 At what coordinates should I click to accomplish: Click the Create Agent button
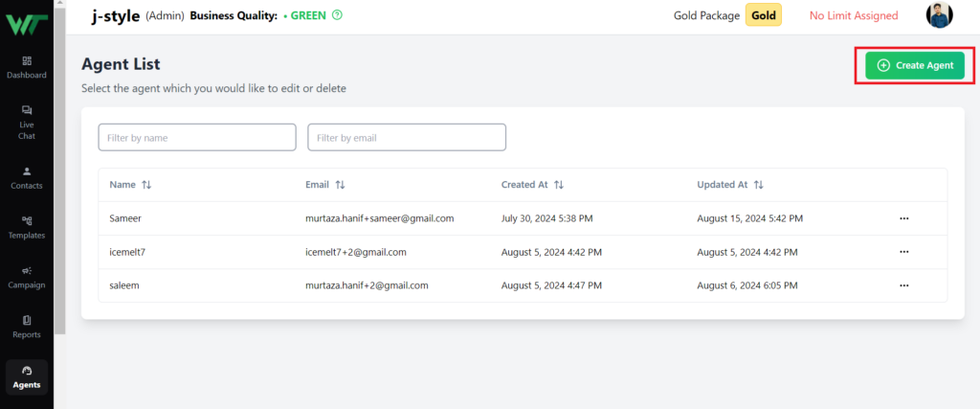(x=914, y=66)
